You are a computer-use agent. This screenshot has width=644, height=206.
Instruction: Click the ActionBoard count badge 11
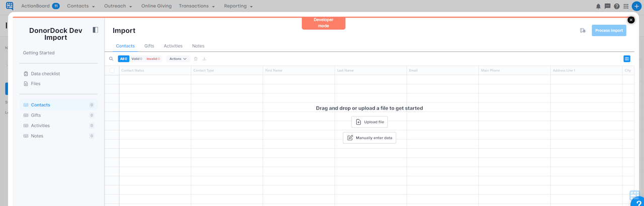pos(56,6)
